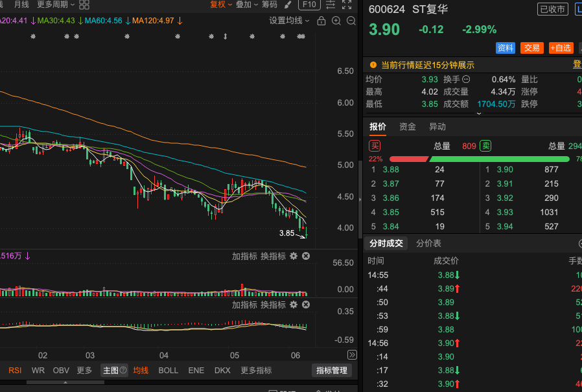The width and height of the screenshot is (582, 392).
Task: Click 主图 help question icon
Action: click(123, 370)
